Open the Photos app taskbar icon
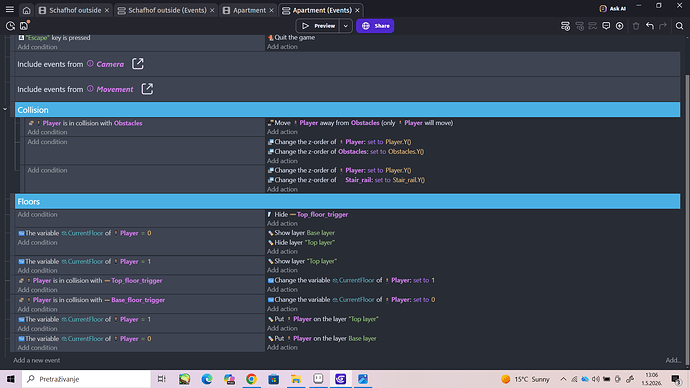Image resolution: width=690 pixels, height=388 pixels. [x=363, y=379]
